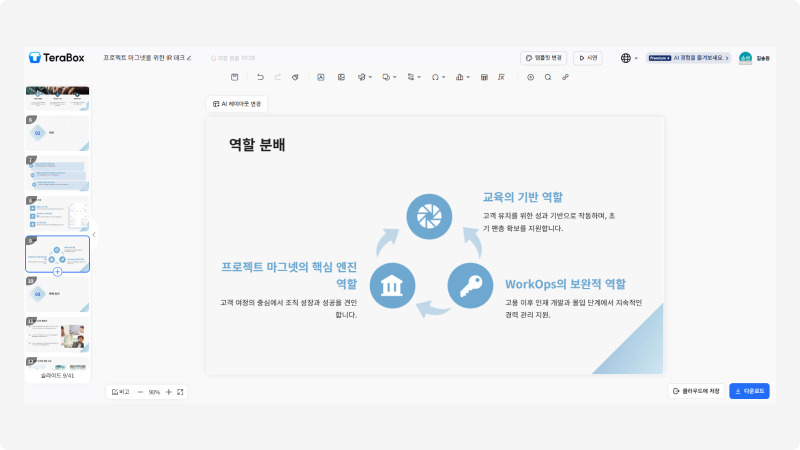
Task: Open the chart insert dropdown
Action: point(462,77)
